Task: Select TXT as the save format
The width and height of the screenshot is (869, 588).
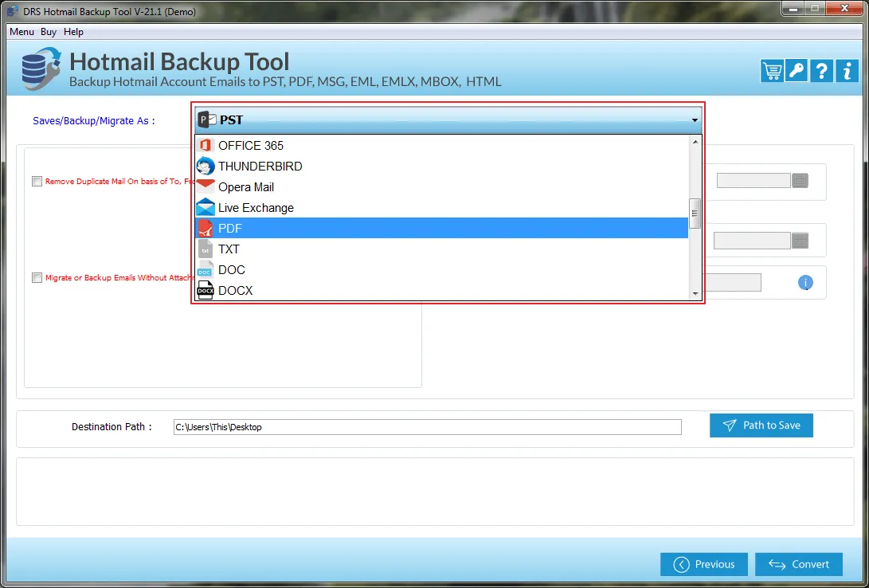Action: pos(442,249)
